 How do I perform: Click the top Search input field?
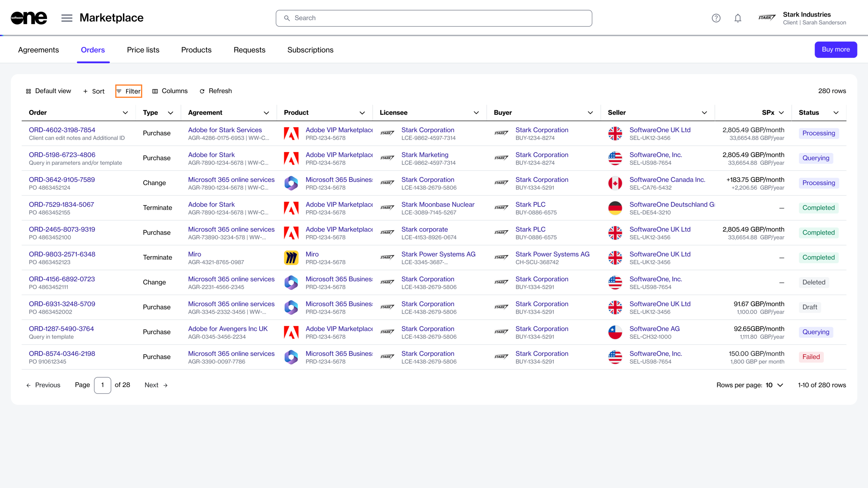(434, 18)
